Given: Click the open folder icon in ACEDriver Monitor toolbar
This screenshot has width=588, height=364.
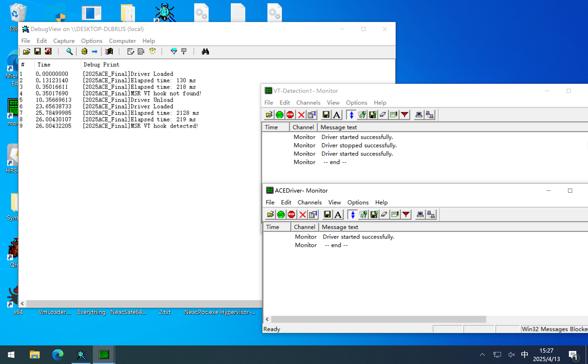Looking at the screenshot, I should click(x=270, y=214).
